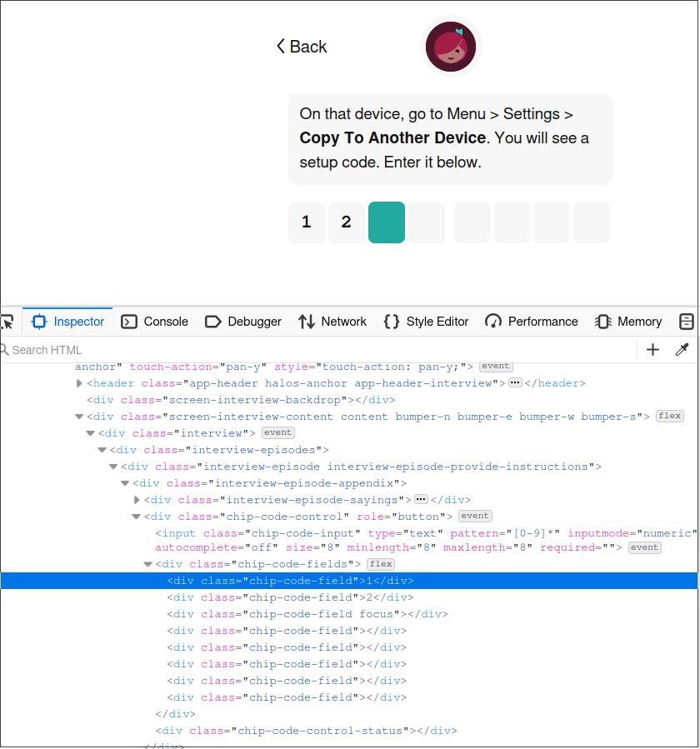Open the Performance tab
The height and width of the screenshot is (749, 700).
[x=532, y=322]
